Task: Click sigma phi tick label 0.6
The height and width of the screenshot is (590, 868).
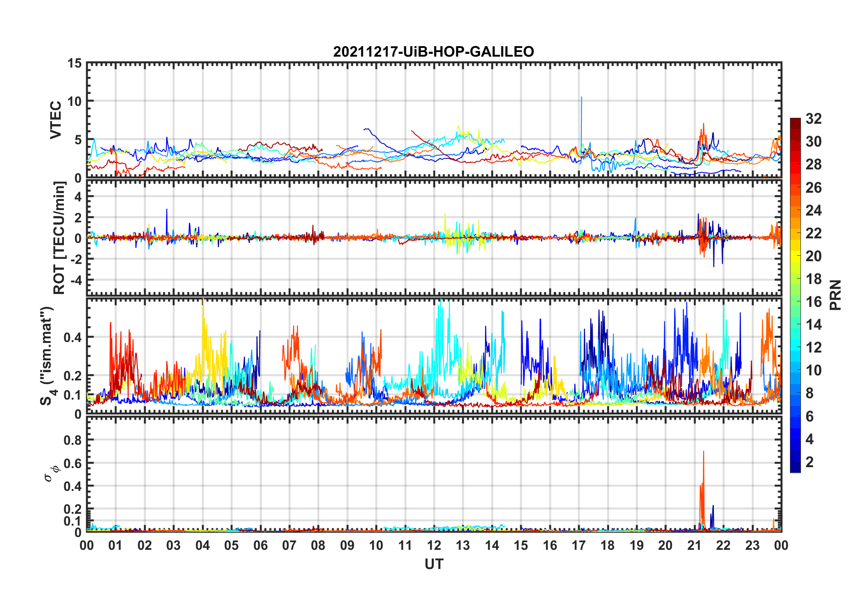Action: tap(73, 463)
